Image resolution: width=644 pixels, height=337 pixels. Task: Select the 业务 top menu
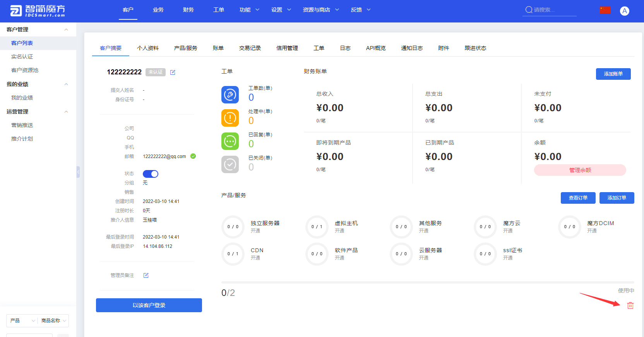click(x=158, y=10)
